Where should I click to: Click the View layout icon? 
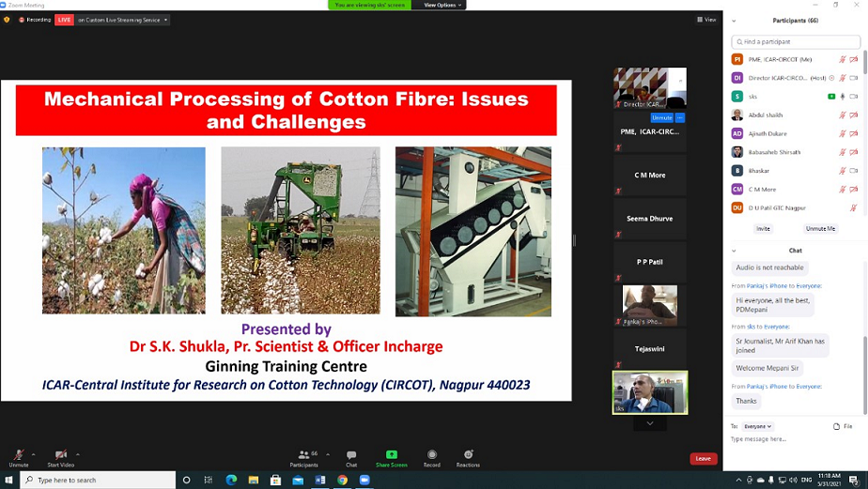700,20
